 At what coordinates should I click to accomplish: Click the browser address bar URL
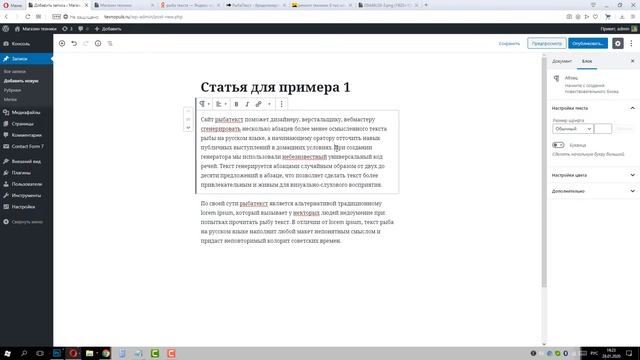143,17
